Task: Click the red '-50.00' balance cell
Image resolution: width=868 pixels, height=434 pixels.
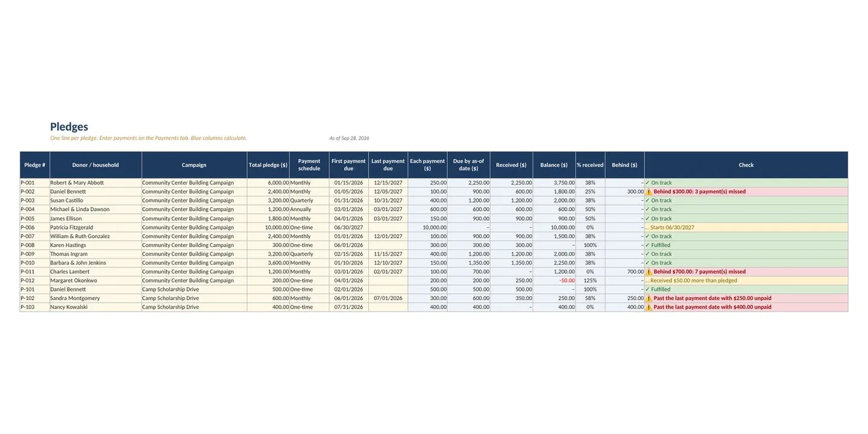Action: (x=554, y=281)
